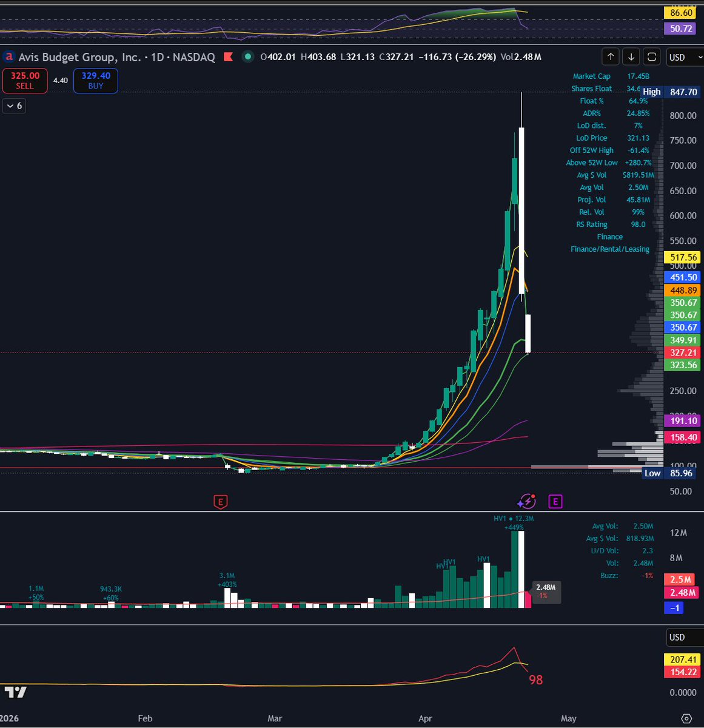The height and width of the screenshot is (728, 704).
Task: Click the green market status dot
Action: click(x=247, y=57)
